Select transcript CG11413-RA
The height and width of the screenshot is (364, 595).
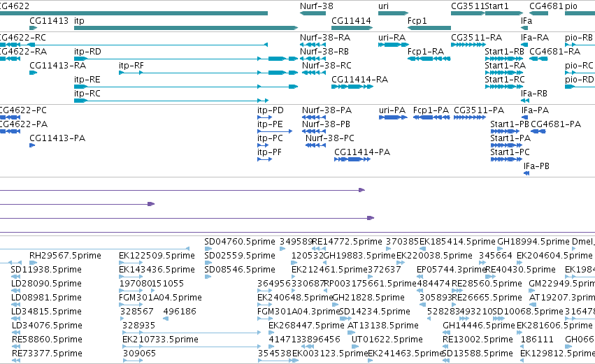57,66
